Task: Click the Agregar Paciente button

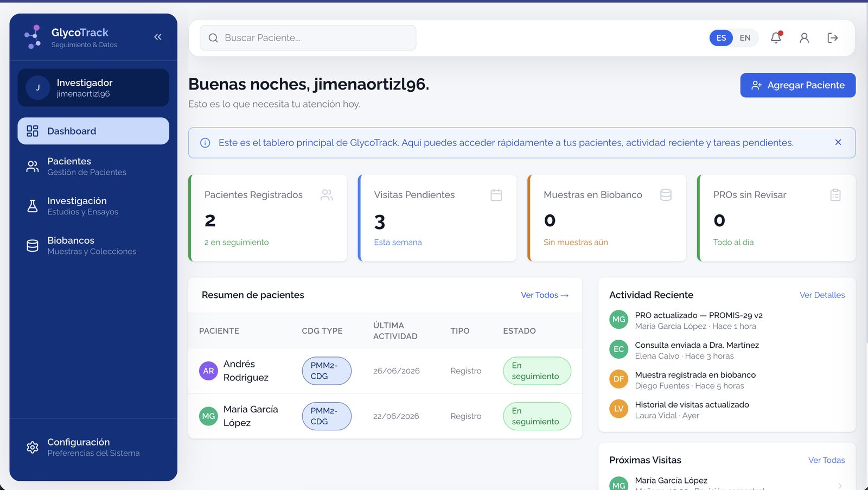Action: [797, 85]
